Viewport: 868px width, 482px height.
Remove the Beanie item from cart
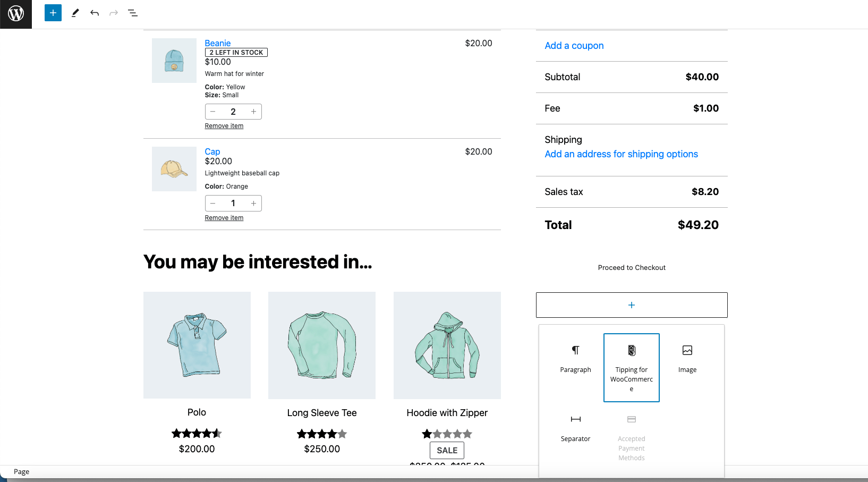224,125
